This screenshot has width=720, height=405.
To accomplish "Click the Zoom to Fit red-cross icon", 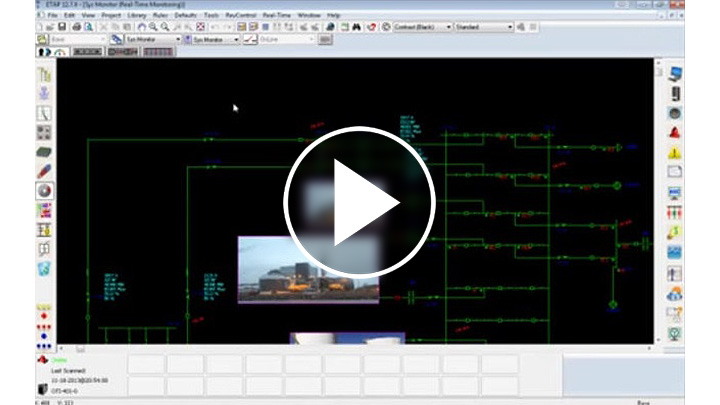I will click(201, 27).
